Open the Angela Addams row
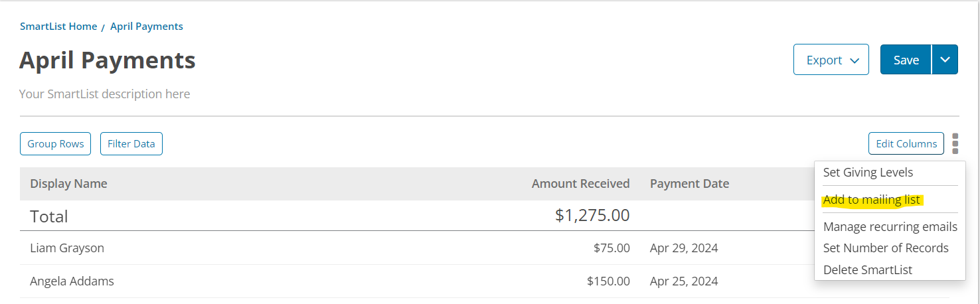 (x=417, y=281)
